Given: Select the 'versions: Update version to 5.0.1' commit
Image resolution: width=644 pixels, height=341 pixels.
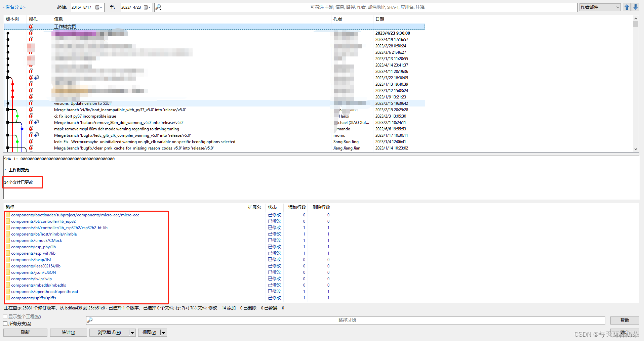Looking at the screenshot, I should click(214, 103).
